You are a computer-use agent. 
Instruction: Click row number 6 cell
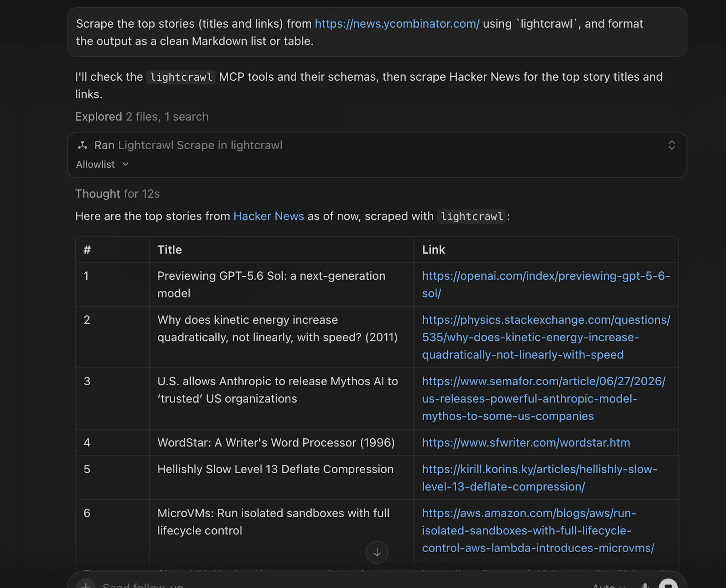tap(112, 530)
